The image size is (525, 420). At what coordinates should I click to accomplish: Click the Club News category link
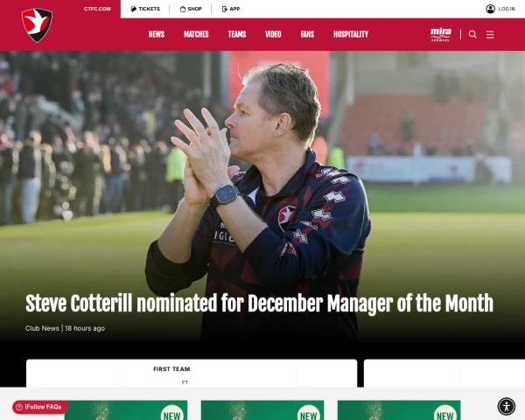pyautogui.click(x=42, y=328)
